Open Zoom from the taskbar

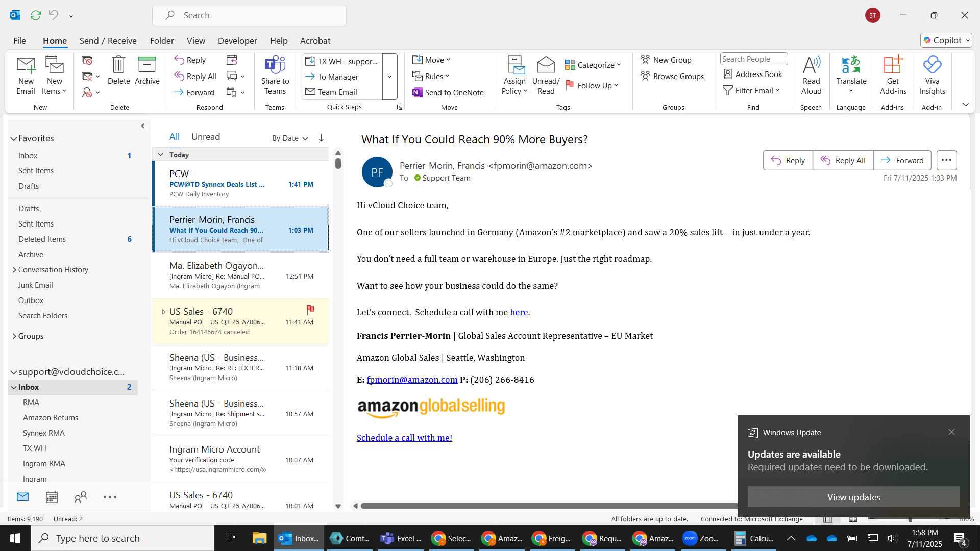tap(702, 538)
